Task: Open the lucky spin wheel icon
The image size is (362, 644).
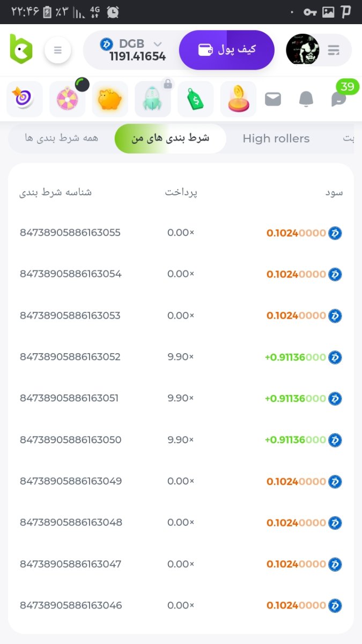Action: click(67, 99)
